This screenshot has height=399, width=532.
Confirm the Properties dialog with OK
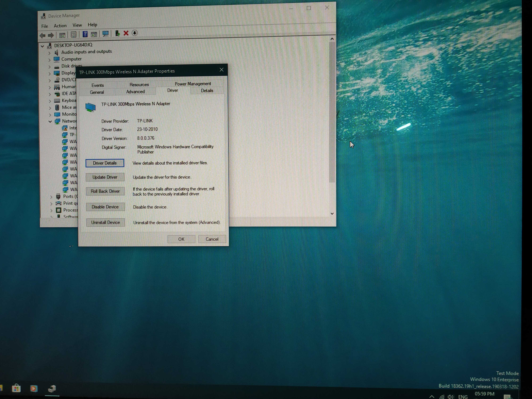[x=181, y=239]
